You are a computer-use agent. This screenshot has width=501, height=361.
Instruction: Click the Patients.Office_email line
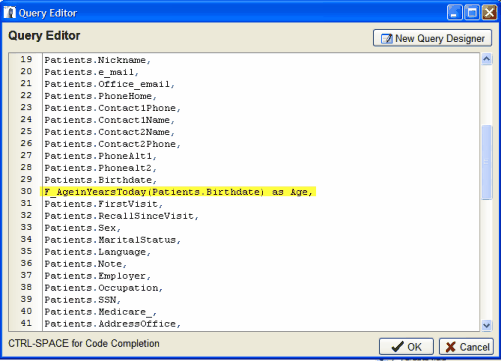[109, 84]
